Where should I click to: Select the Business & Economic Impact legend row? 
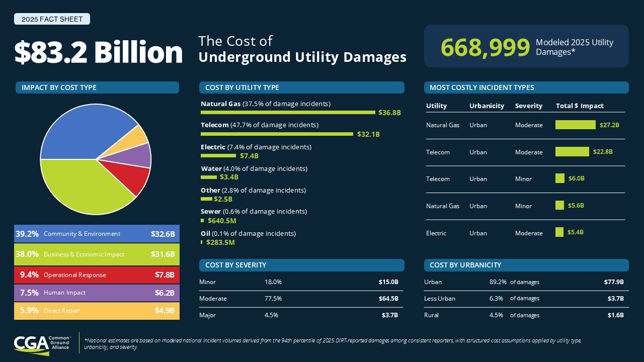tap(97, 254)
